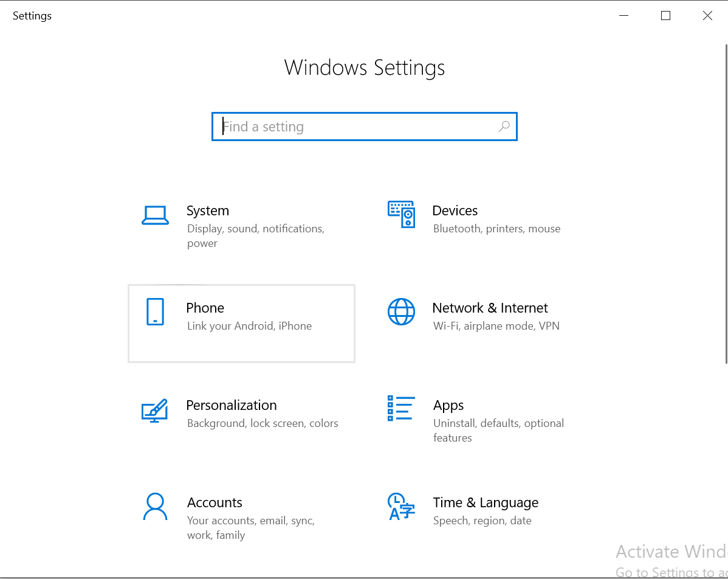Open the Network & Internet globe icon
This screenshot has height=579, width=728.
pos(401,312)
